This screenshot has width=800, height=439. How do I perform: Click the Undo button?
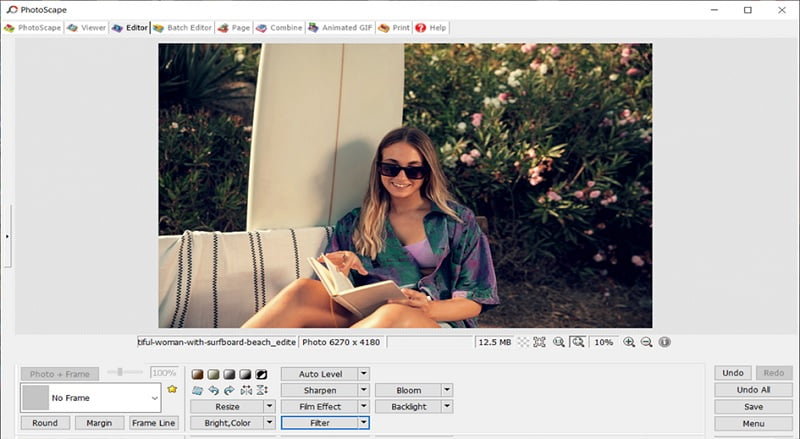click(733, 373)
